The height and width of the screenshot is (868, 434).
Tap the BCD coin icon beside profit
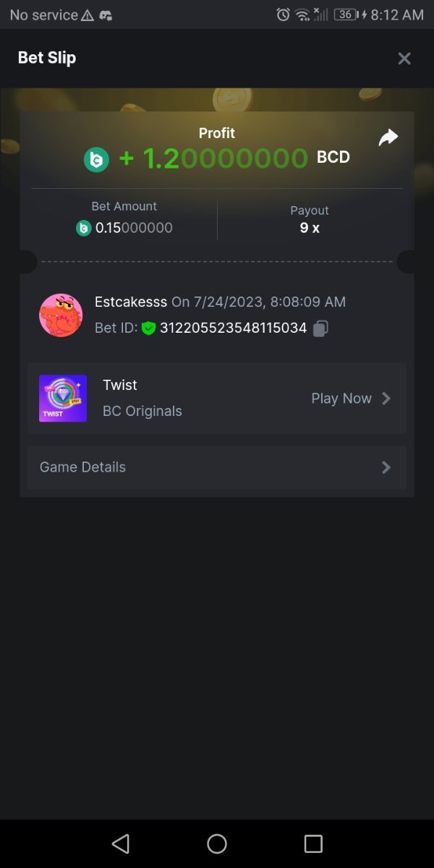click(x=96, y=159)
